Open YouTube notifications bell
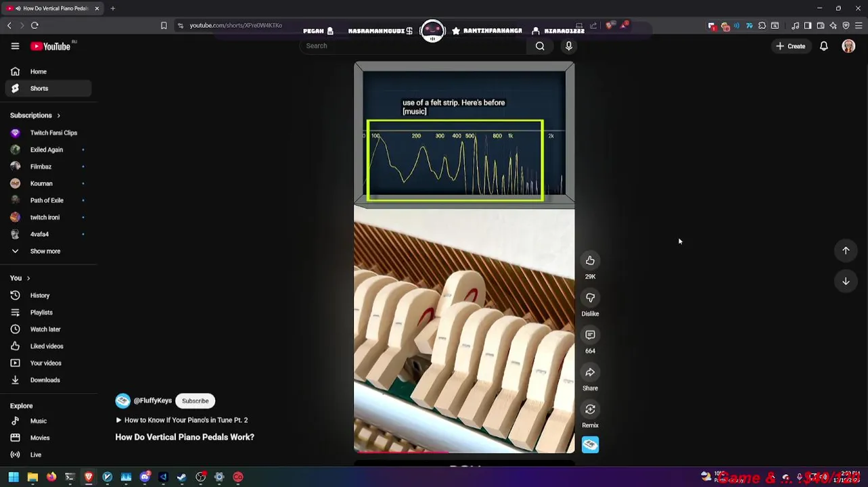Screen dimensions: 868x487 coord(824,46)
